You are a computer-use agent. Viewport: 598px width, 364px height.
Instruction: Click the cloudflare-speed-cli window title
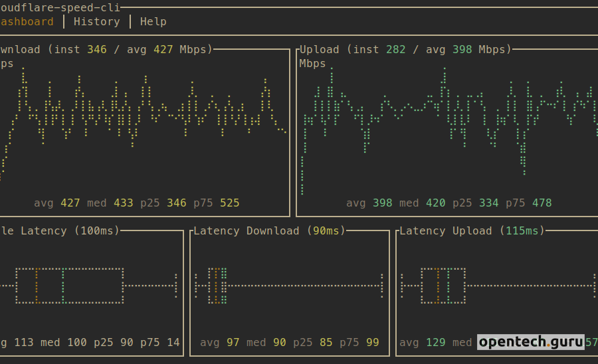60,7
